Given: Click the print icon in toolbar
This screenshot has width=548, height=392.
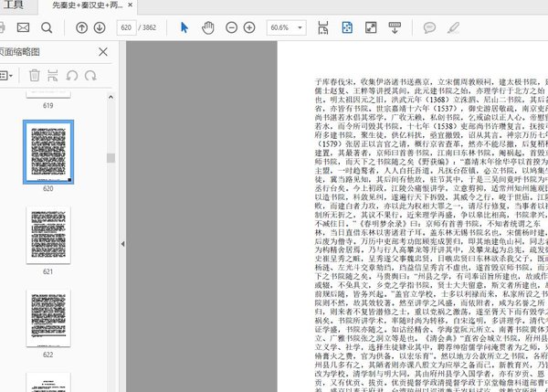Looking at the screenshot, I should (x=4, y=28).
